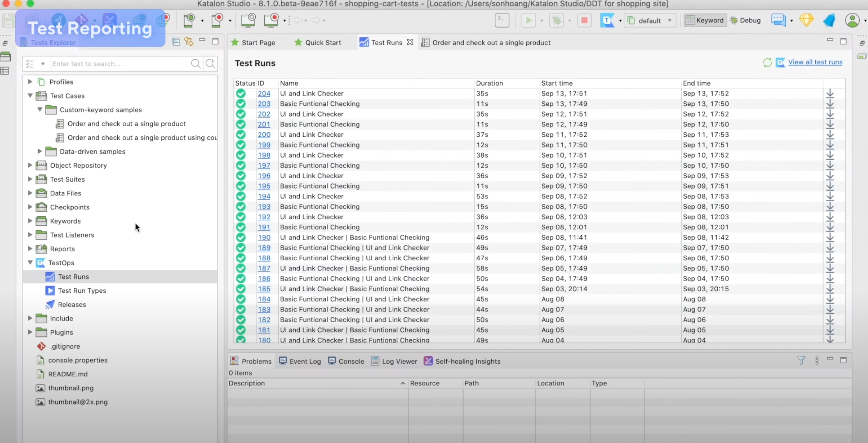
Task: Open test run ID 181 link
Action: (x=264, y=330)
